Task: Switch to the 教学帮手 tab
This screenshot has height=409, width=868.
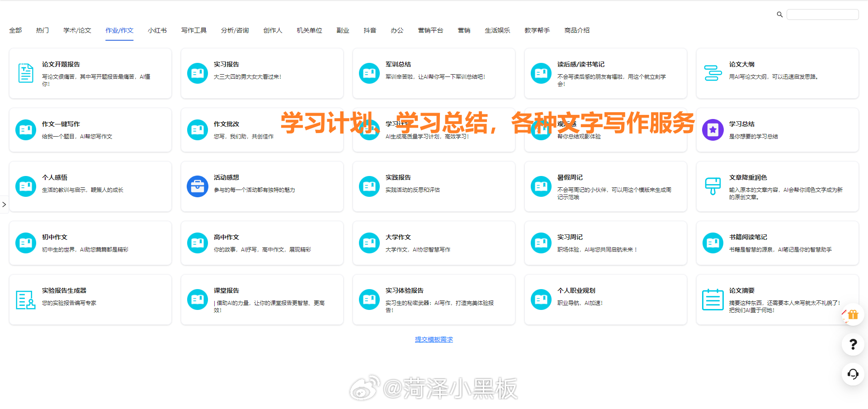Action: click(x=538, y=30)
